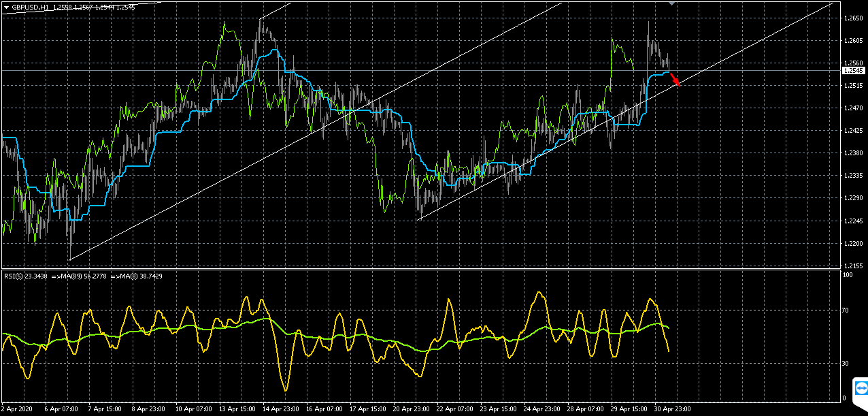Click the RSI(5) 23.3438 indicator label
Viewport: 868px width, 416px height.
26,276
